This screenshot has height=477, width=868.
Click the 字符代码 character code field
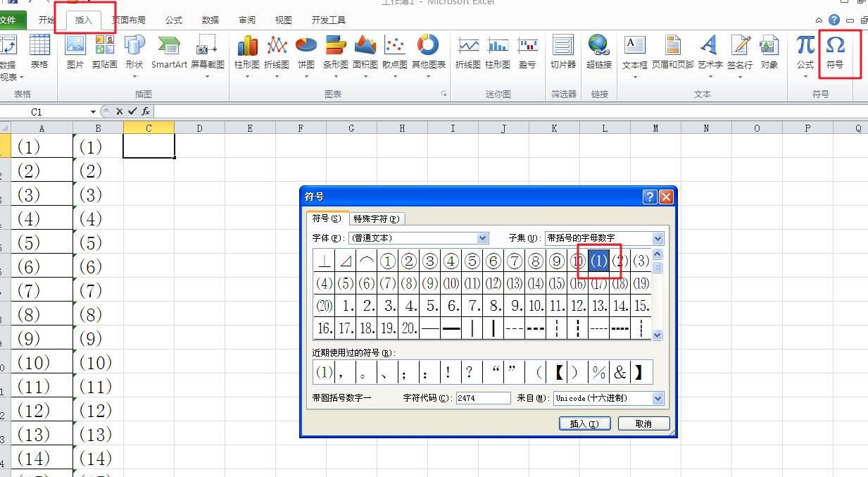[x=483, y=398]
